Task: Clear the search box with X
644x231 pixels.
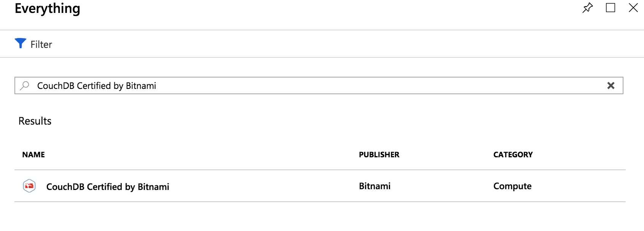Action: (x=611, y=85)
